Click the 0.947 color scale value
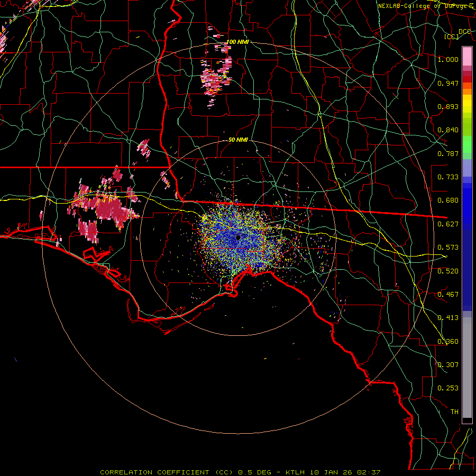 (448, 83)
